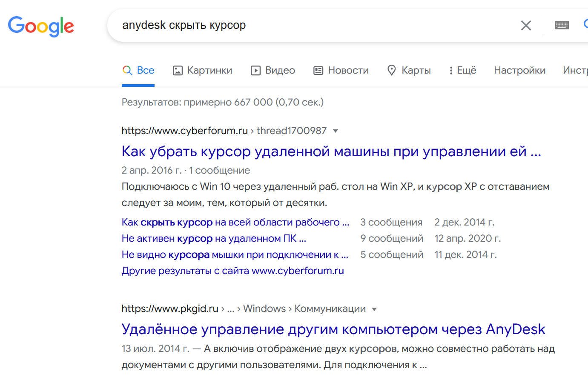Click the https://www.cyberforum.ru URL breadcrumb
Image resolution: width=588 pixels, height=380 pixels.
click(185, 131)
